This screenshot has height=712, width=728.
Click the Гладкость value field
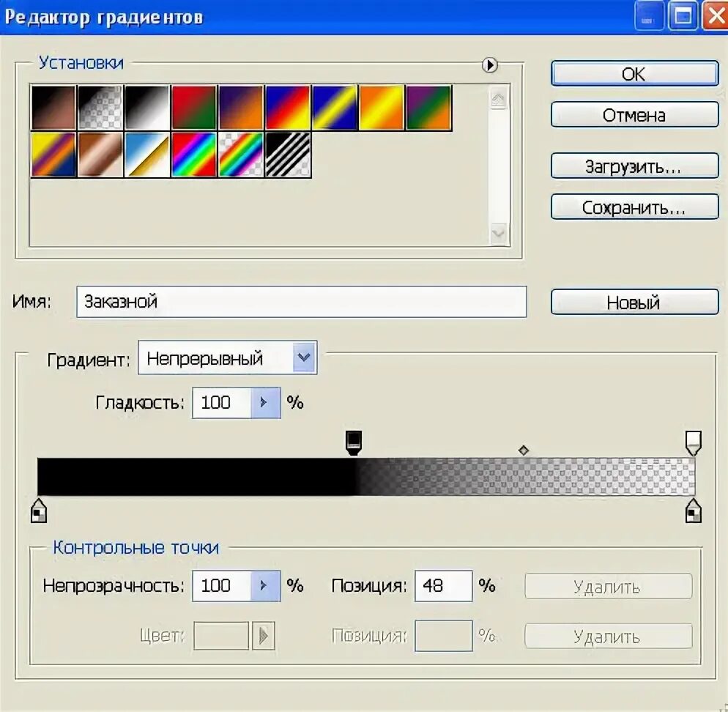(221, 403)
